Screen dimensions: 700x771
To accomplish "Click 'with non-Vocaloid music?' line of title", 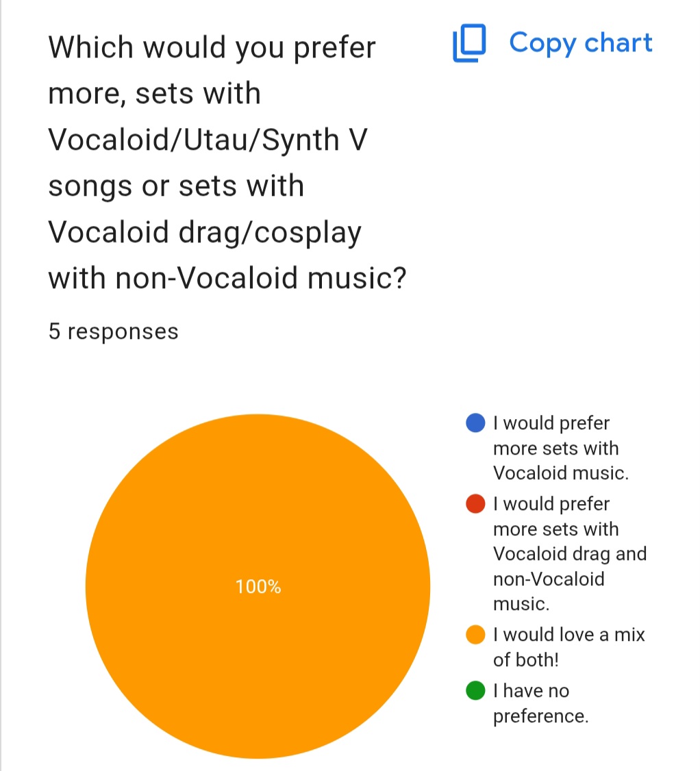I will (x=227, y=278).
